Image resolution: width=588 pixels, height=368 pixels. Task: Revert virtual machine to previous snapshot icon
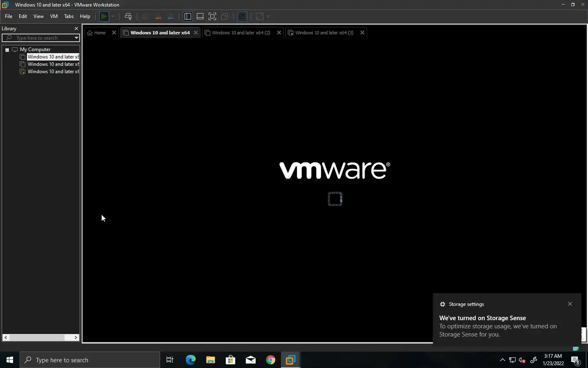(x=158, y=16)
